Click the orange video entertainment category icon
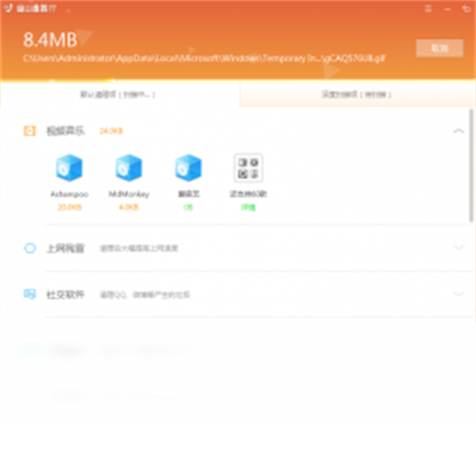The width and height of the screenshot is (476, 459). (30, 130)
